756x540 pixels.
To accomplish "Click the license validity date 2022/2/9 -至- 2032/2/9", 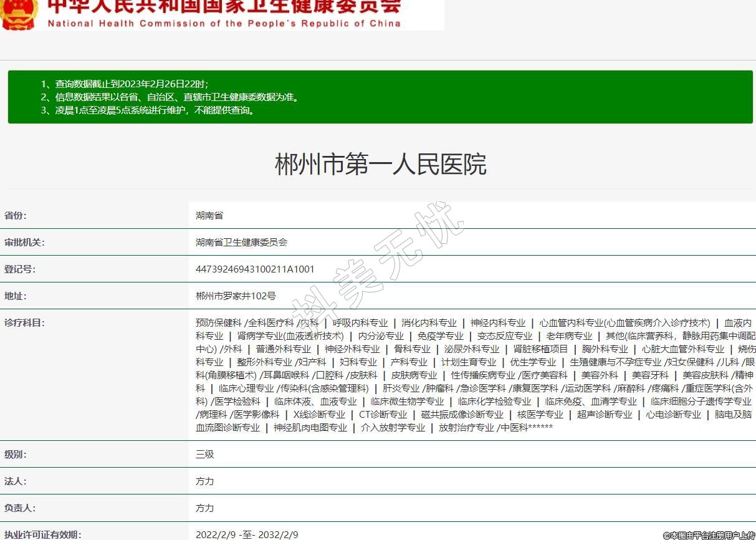I will pos(247,534).
